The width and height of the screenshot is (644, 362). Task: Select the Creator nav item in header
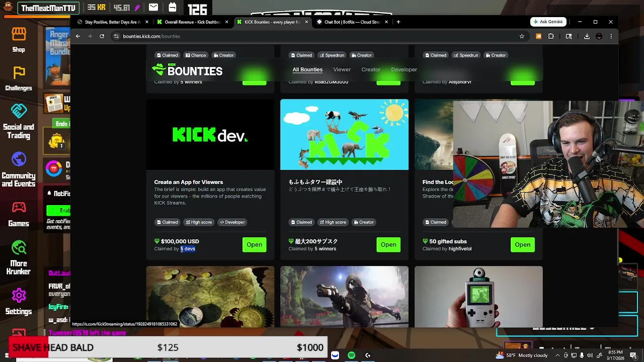coord(371,69)
